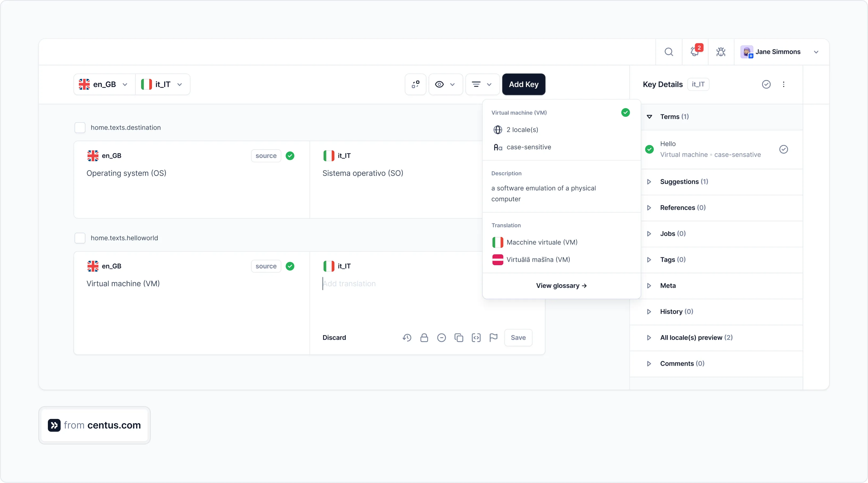Insert a code placeholder with brackets icon

pos(476,338)
